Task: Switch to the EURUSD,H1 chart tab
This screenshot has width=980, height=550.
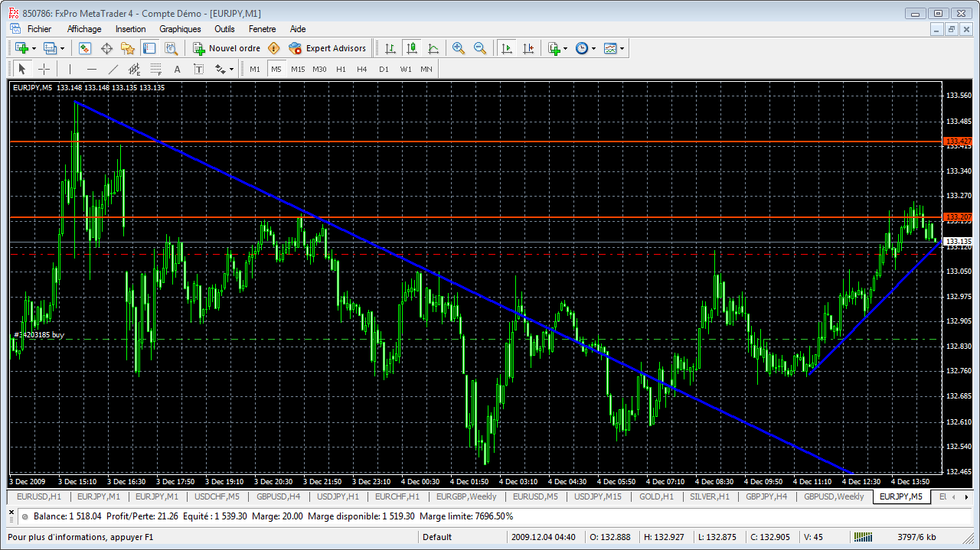Action: point(38,497)
